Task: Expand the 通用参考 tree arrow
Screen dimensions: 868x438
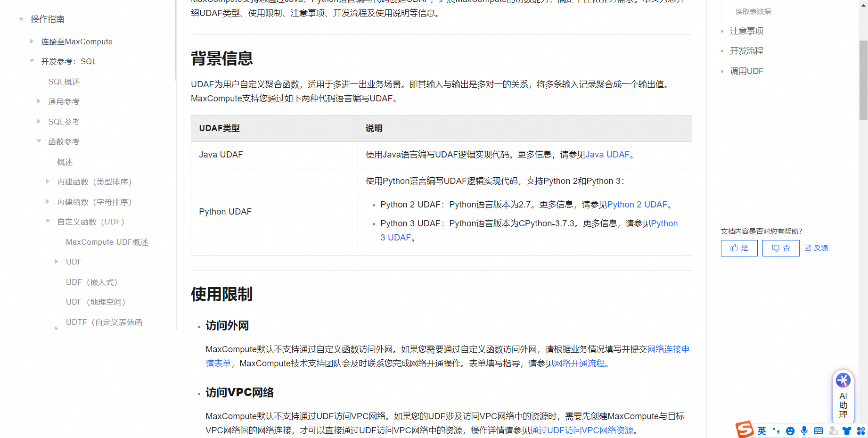Action: (39, 101)
